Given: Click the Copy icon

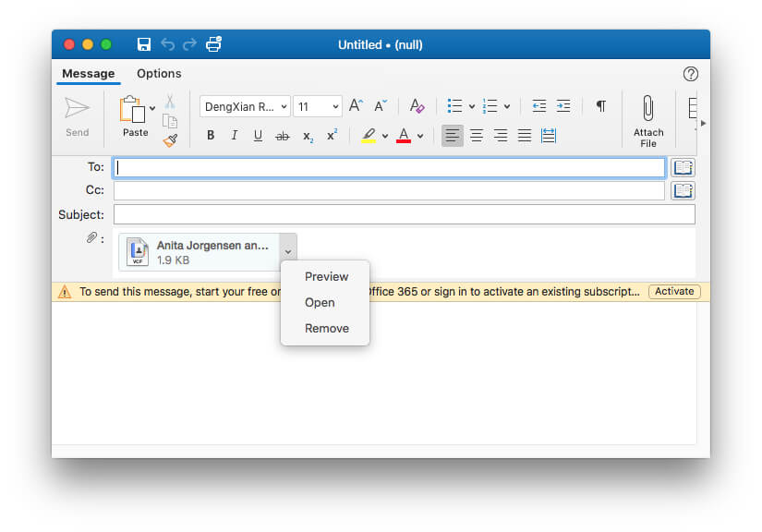Looking at the screenshot, I should click(x=170, y=122).
